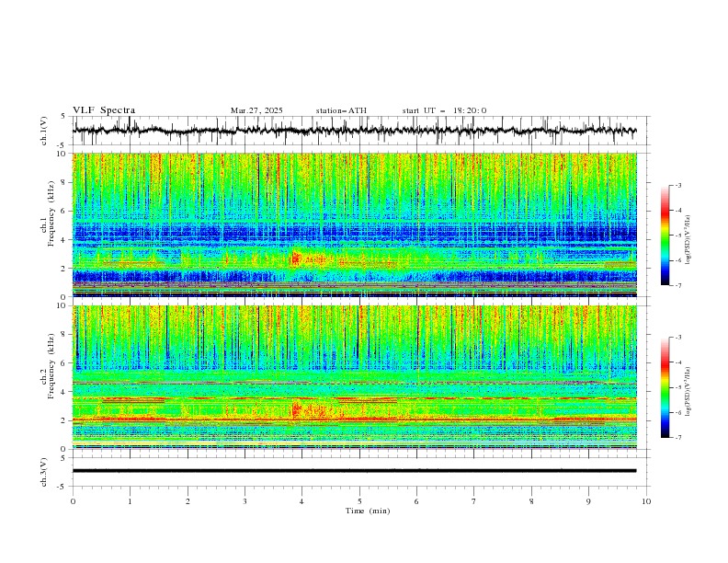Click the ch.2 'Frequency (kHz)' axis label
Screen dimensions: 728x563
(51, 366)
